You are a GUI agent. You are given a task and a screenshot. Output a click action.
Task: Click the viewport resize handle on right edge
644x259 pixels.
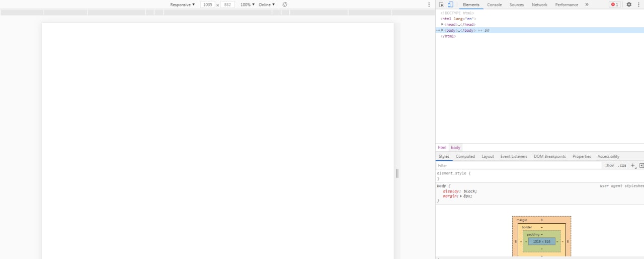click(x=397, y=173)
